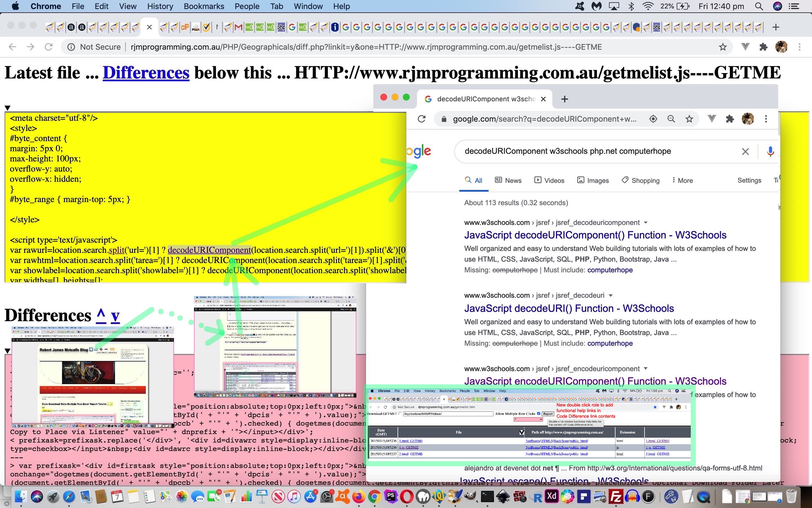Switch to Google Images results tab
The height and width of the screenshot is (508, 812).
click(x=593, y=180)
